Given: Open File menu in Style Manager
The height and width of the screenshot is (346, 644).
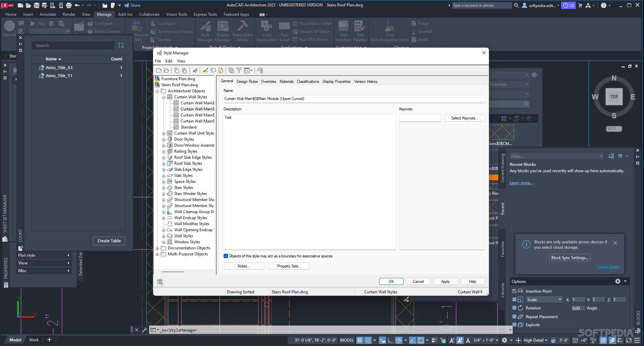Looking at the screenshot, I should (158, 61).
